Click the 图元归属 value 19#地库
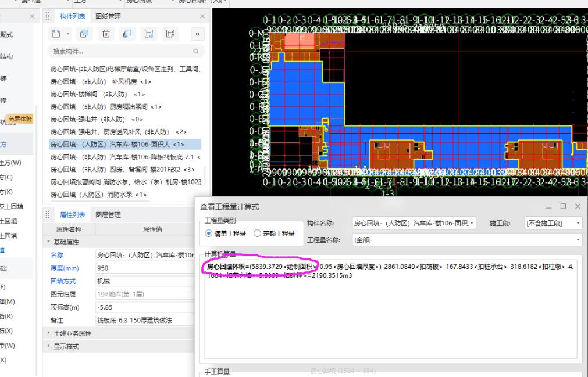 coord(145,295)
